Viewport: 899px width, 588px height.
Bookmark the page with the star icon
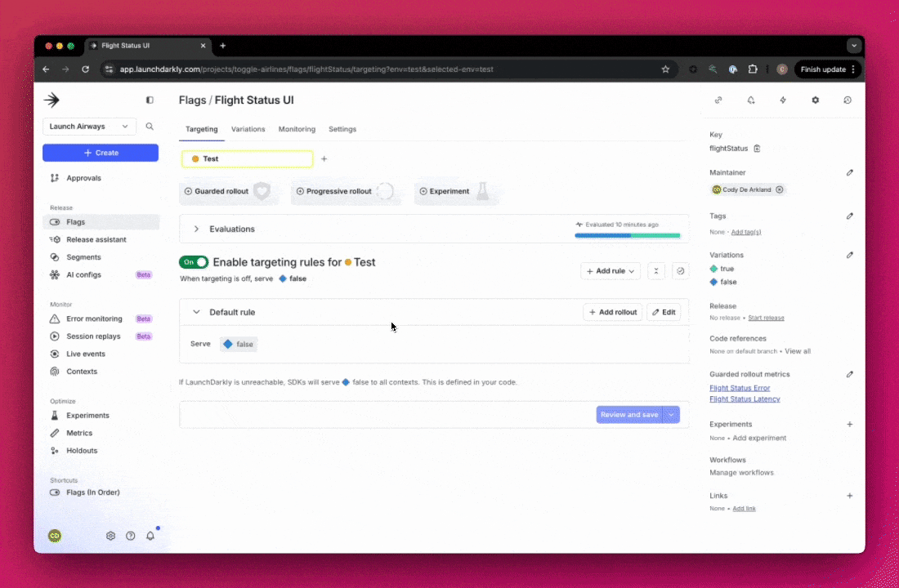click(x=665, y=69)
